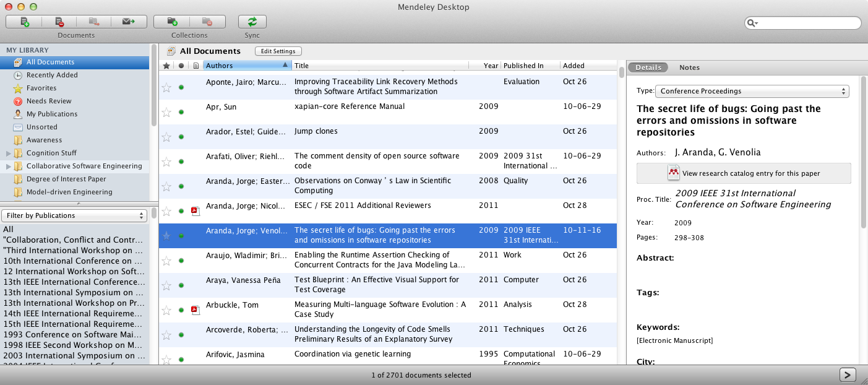Open the Filter by Publications dropdown
Screen dimensions: 868x385
click(x=74, y=215)
